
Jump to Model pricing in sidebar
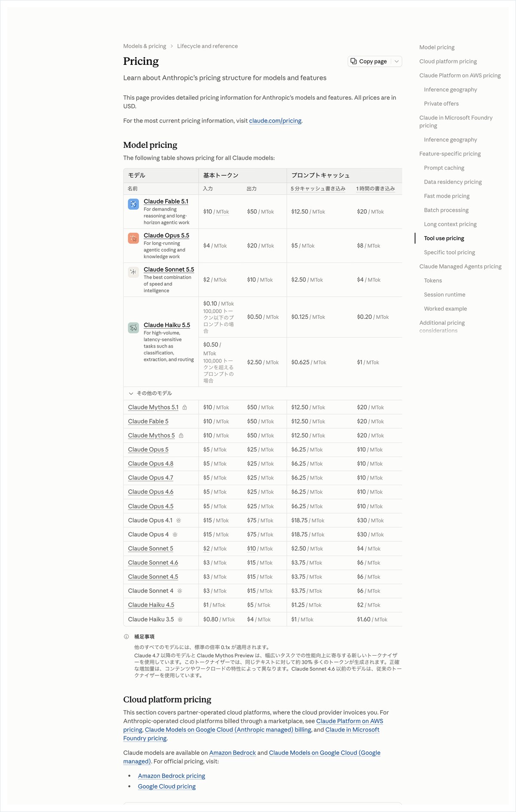pos(437,47)
